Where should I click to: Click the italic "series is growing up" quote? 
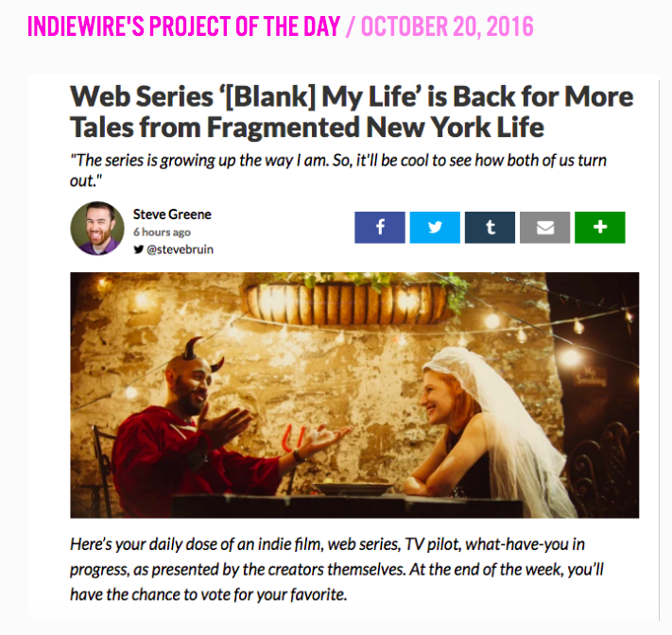pyautogui.click(x=338, y=170)
